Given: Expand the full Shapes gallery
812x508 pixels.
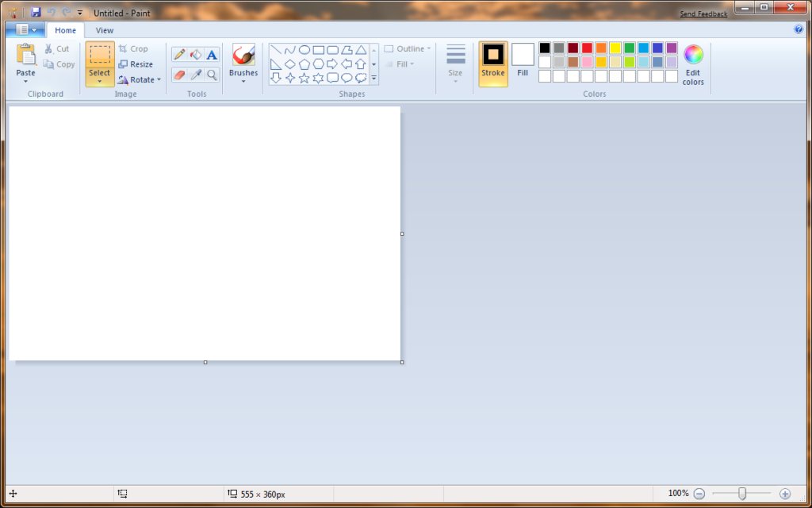Looking at the screenshot, I should pyautogui.click(x=374, y=79).
